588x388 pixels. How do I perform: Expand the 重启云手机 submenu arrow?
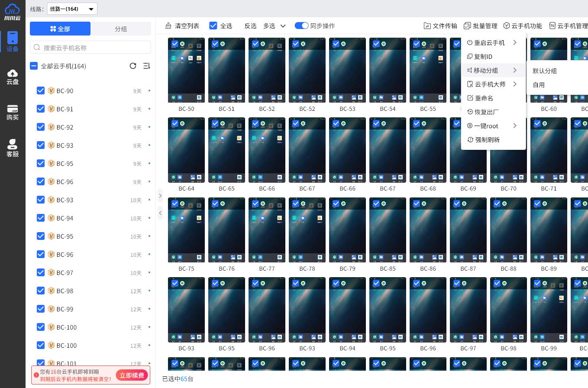(515, 42)
